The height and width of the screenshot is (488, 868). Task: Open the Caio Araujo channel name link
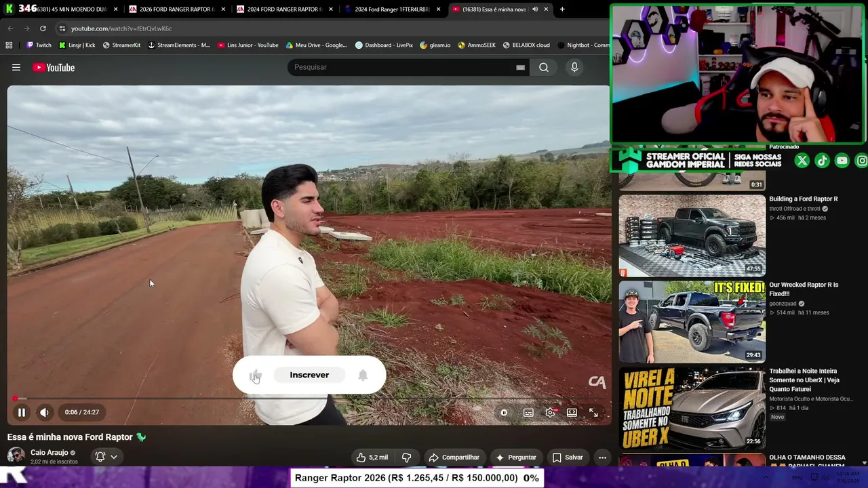pyautogui.click(x=49, y=452)
